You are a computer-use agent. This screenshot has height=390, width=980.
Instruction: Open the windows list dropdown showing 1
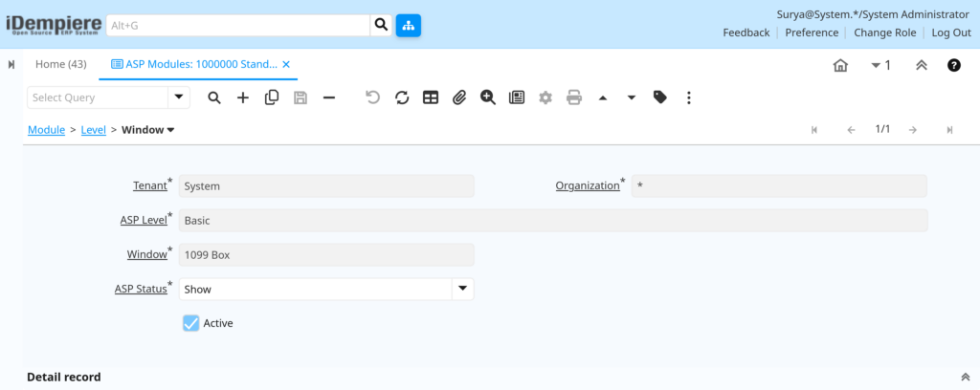point(880,65)
